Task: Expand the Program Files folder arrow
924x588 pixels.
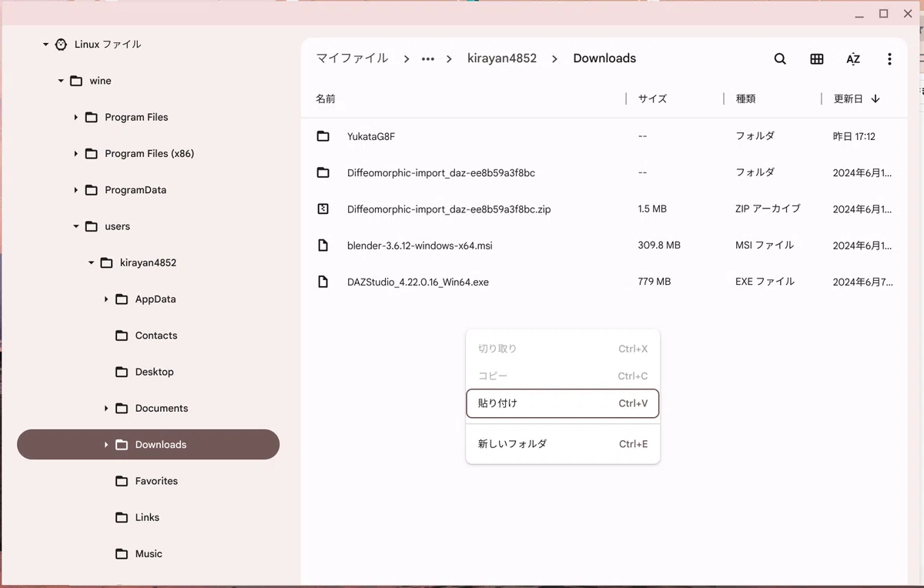Action: [x=76, y=117]
